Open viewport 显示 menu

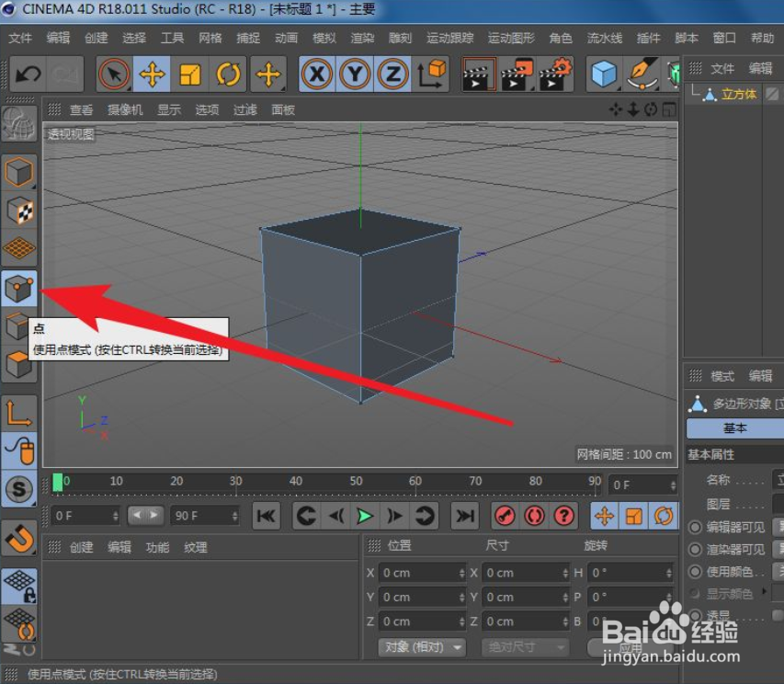pyautogui.click(x=169, y=109)
